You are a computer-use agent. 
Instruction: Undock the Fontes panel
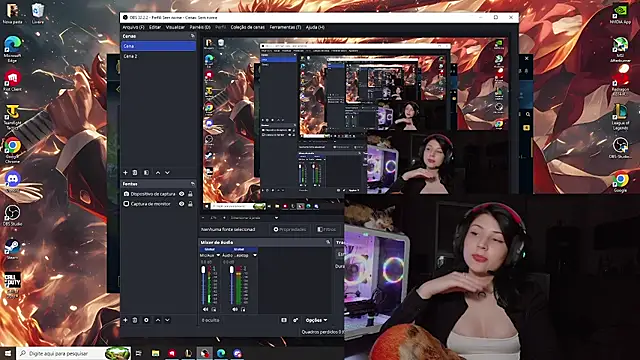(193, 184)
